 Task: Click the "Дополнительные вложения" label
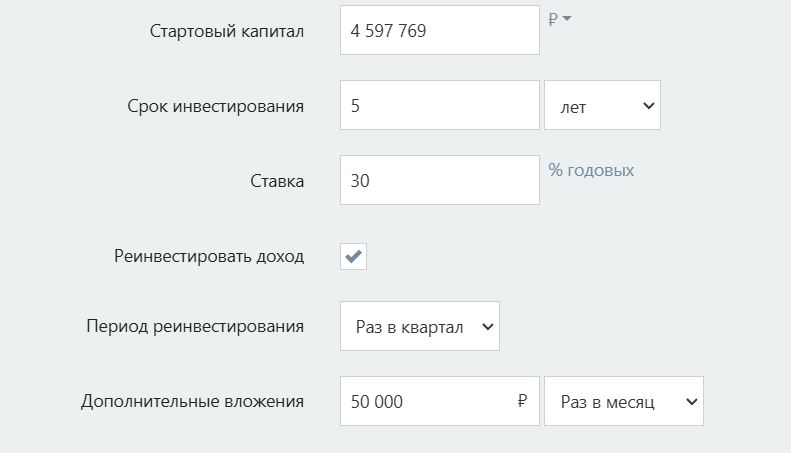coord(192,401)
